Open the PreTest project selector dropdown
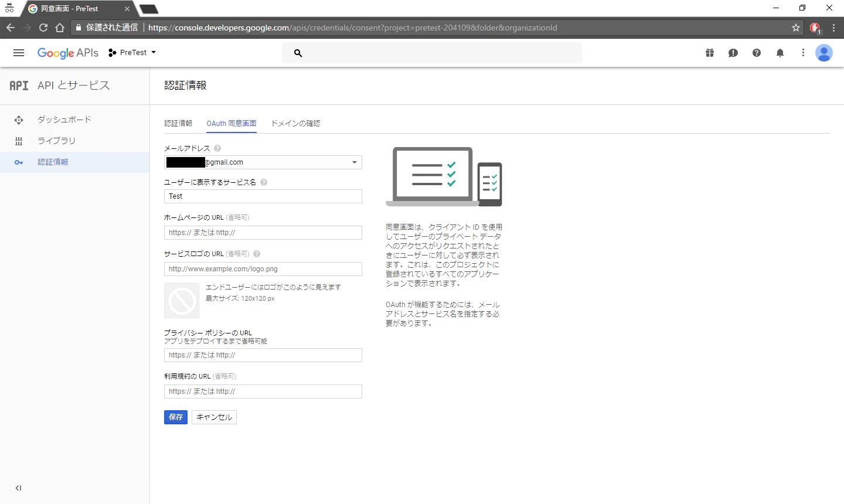This screenshot has width=844, height=504. point(132,53)
